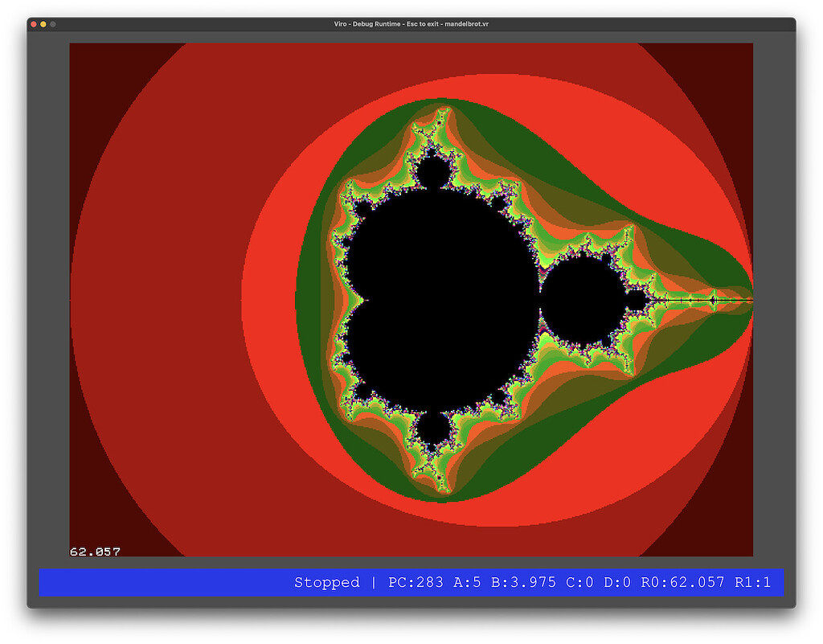Pick the dark maroon top-left corner of canvas
This screenshot has width=823, height=644.
tap(88, 64)
